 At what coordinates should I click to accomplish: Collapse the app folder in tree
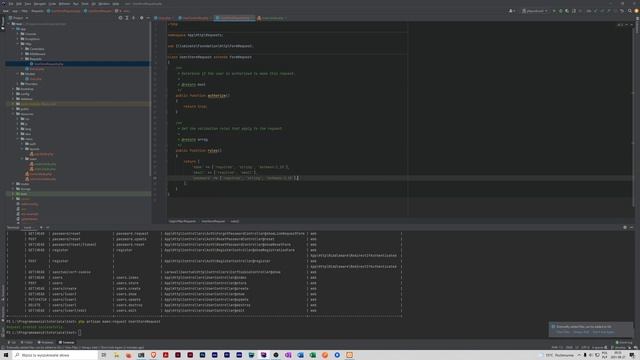(13, 29)
